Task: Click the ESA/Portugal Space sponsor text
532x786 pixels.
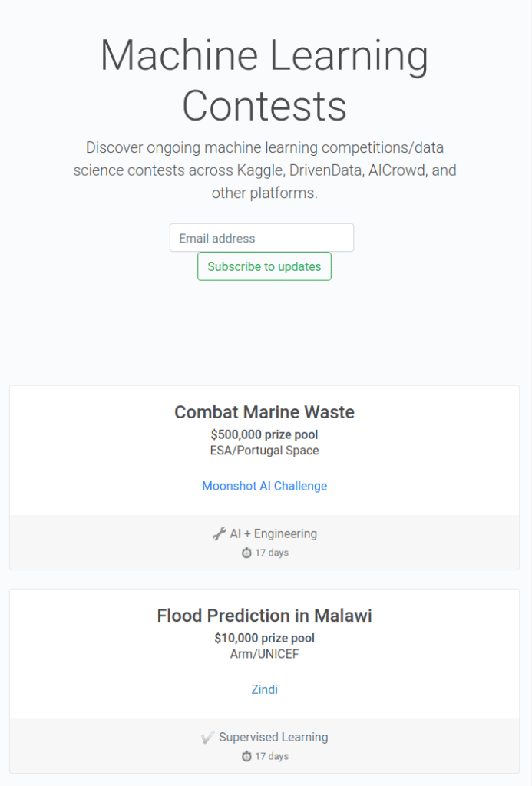Action: 264,451
